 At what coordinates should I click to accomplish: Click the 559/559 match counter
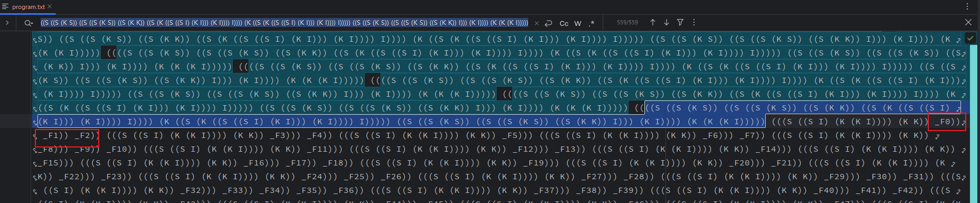coord(627,23)
